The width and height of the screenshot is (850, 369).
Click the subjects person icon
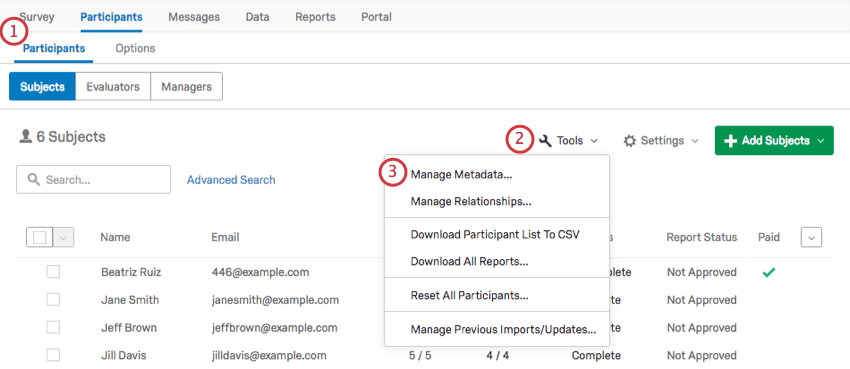(25, 137)
